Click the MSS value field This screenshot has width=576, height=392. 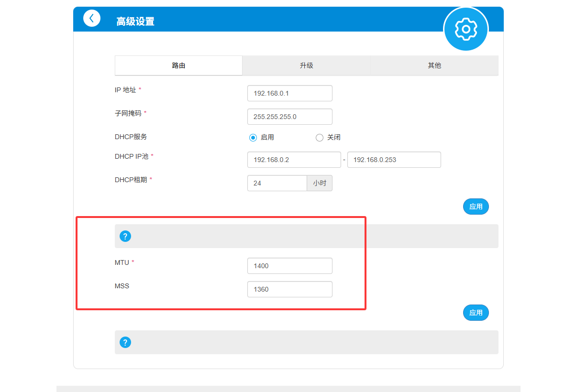(289, 289)
